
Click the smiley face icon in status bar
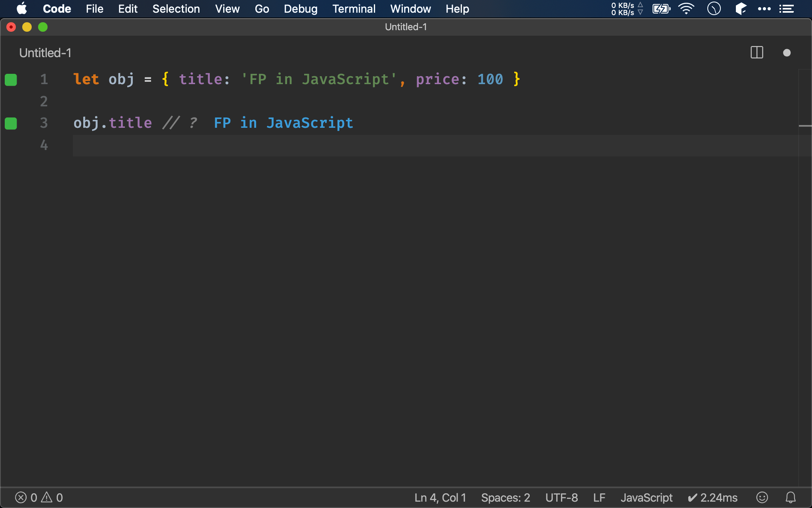(x=763, y=497)
